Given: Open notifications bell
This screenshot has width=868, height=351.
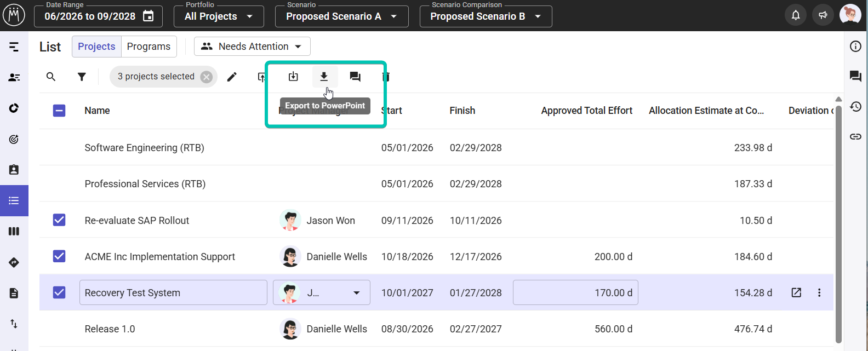Looking at the screenshot, I should [x=796, y=15].
